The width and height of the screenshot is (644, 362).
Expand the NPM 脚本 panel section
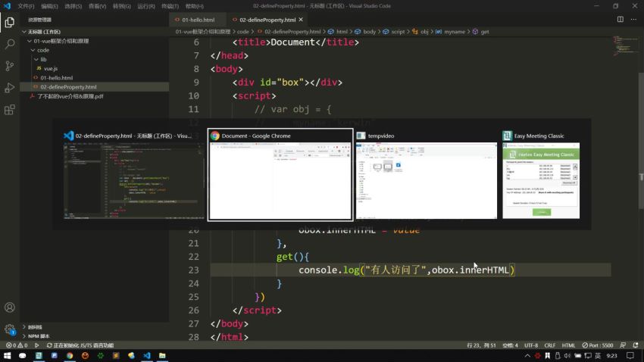click(95, 336)
